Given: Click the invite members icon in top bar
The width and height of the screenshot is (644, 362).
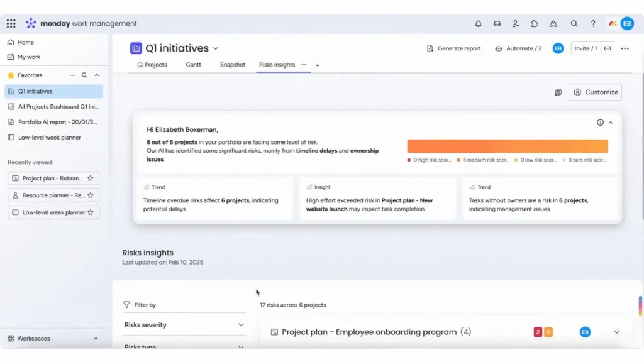Looking at the screenshot, I should click(516, 24).
